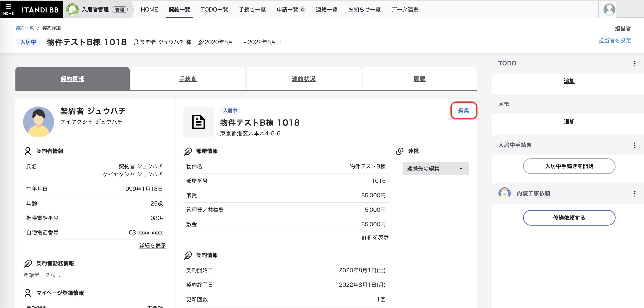Open 手続き一覧 in top navigation
This screenshot has width=644, height=308.
click(252, 9)
